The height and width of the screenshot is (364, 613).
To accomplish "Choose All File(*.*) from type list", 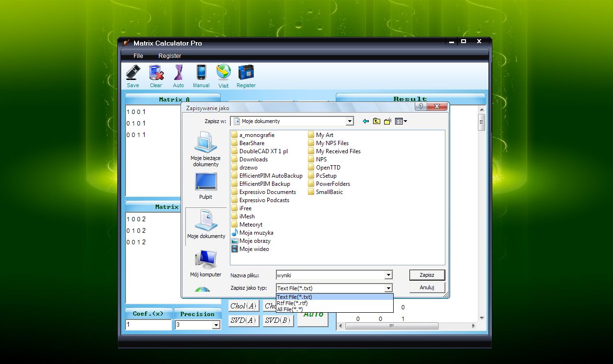I will click(x=335, y=309).
